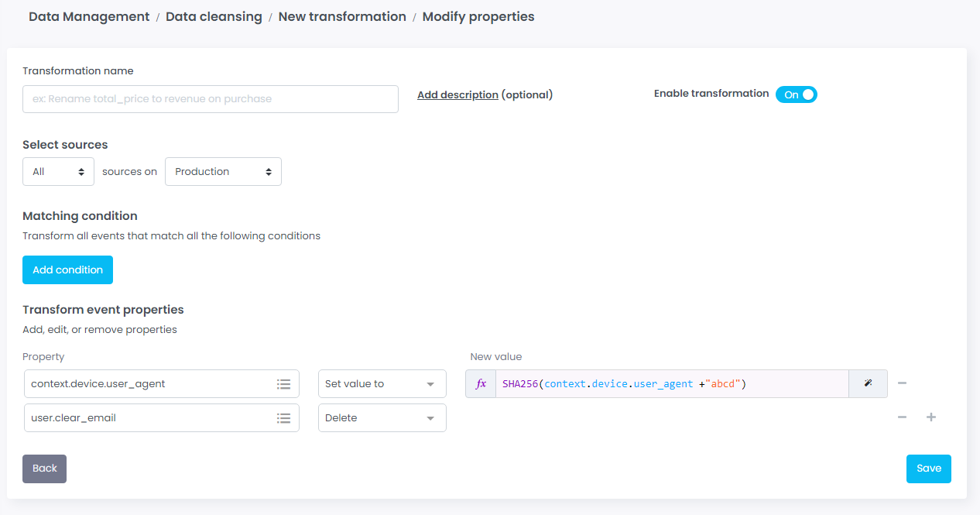Toggle the Enable transformation switch
The width and height of the screenshot is (980, 515).
click(796, 94)
